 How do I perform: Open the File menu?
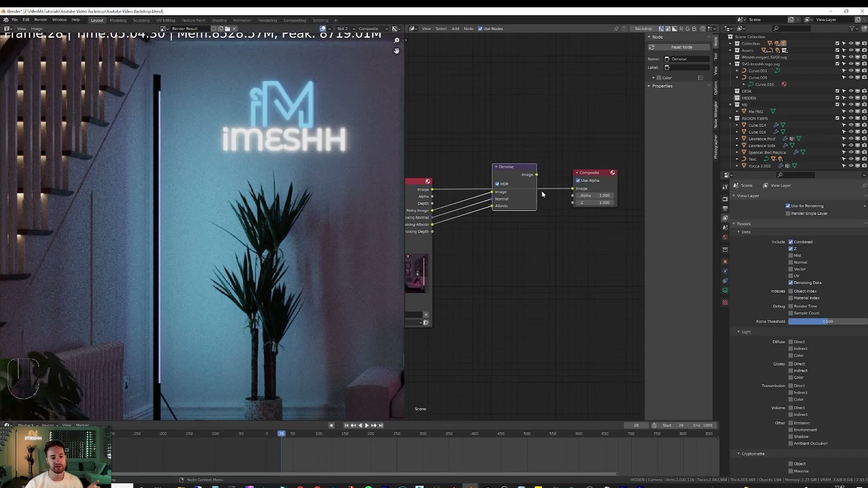coord(15,20)
